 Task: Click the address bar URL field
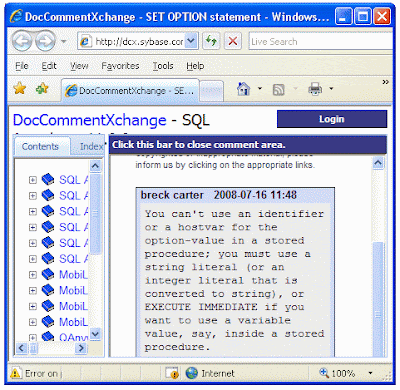coord(133,41)
